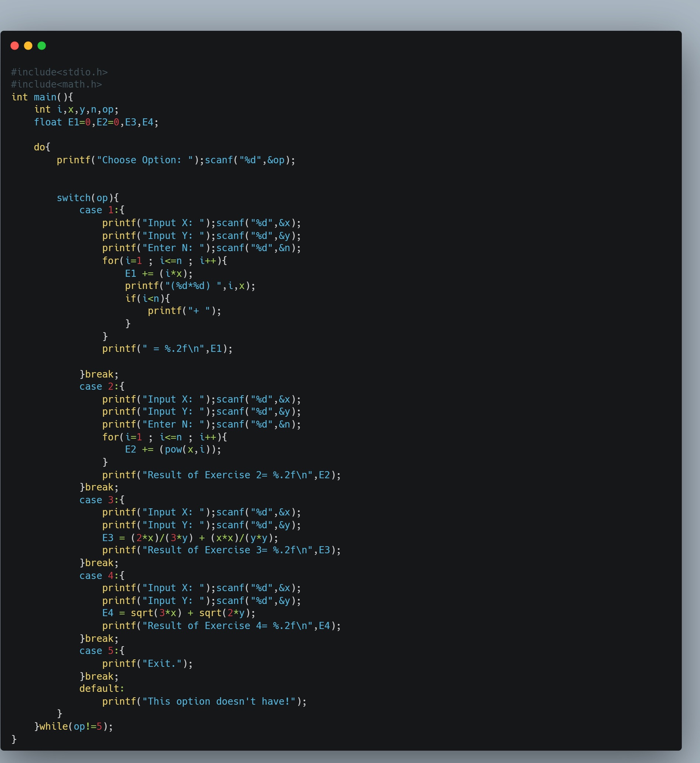The image size is (700, 763).
Task: Click the green zoom traffic light button
Action: 42,46
